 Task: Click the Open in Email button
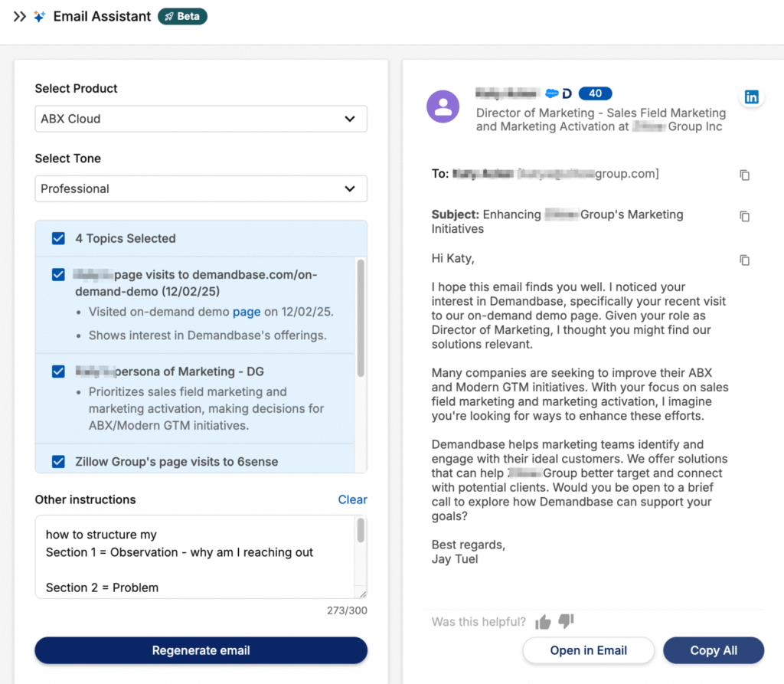588,650
